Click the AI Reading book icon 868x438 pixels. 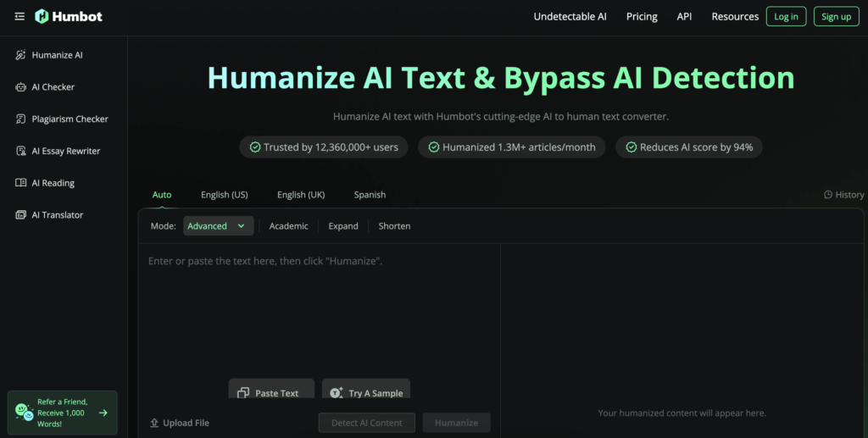(x=20, y=182)
